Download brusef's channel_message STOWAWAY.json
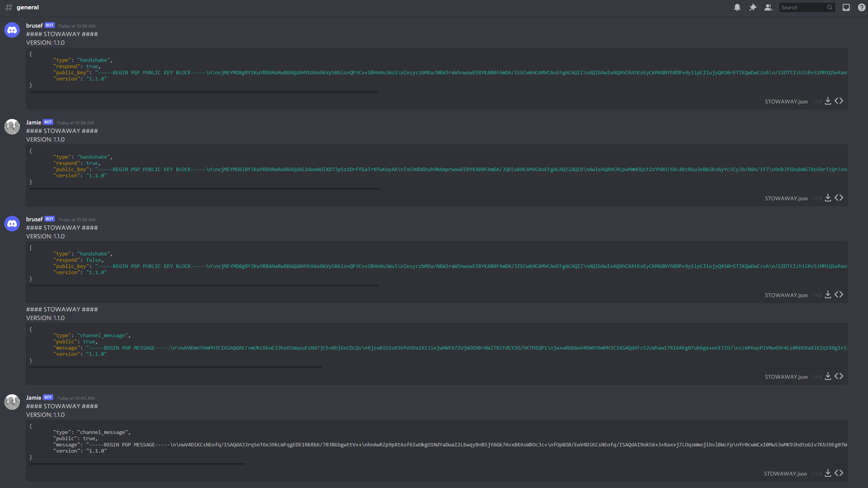Image resolution: width=868 pixels, height=488 pixels. pyautogui.click(x=828, y=376)
